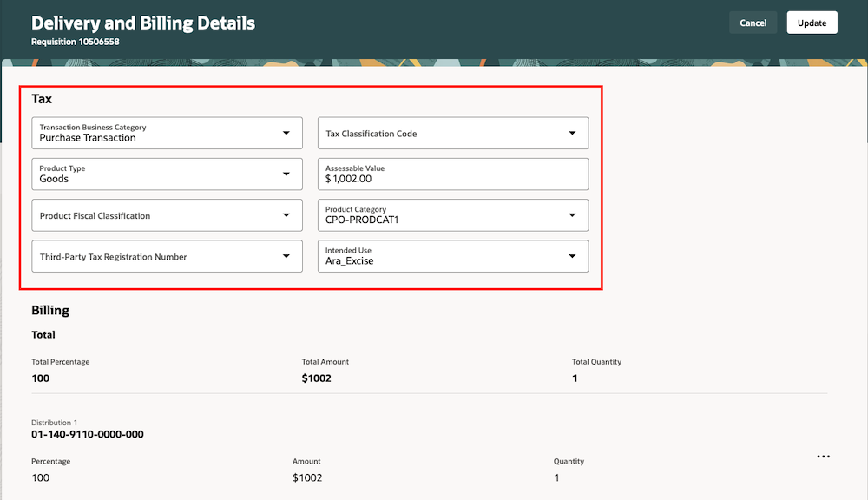
Task: Click the Total subheading under Billing
Action: pyautogui.click(x=43, y=334)
